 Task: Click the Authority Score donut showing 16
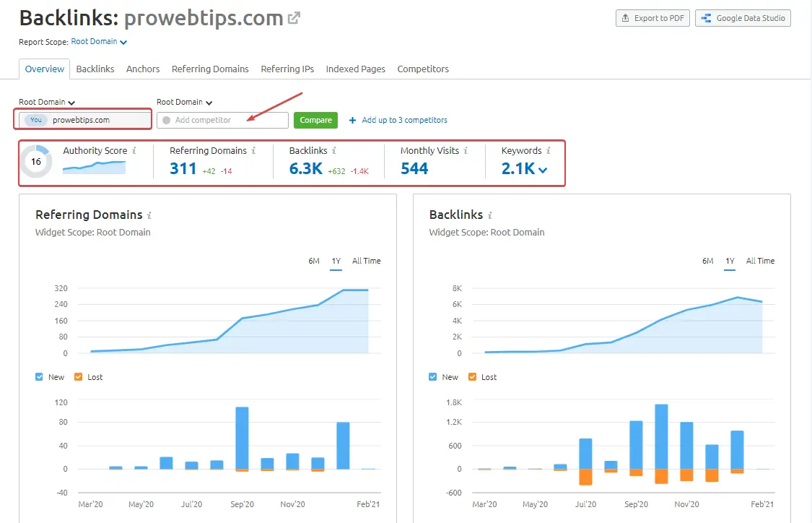pyautogui.click(x=36, y=162)
